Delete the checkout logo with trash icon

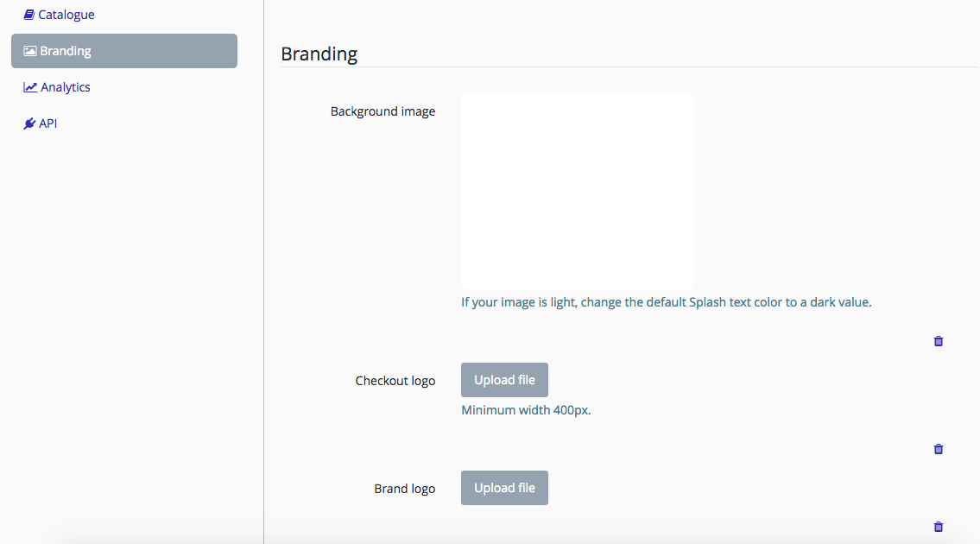(x=939, y=449)
